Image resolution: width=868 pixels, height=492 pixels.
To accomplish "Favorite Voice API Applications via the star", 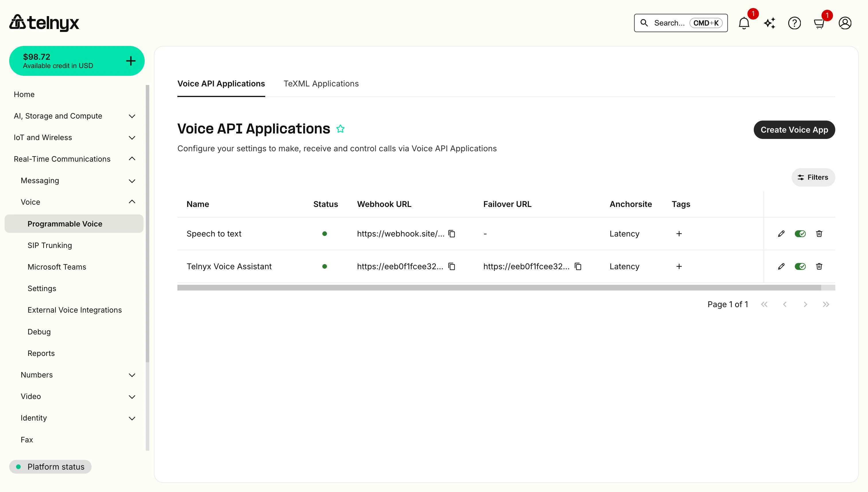I will coord(341,129).
